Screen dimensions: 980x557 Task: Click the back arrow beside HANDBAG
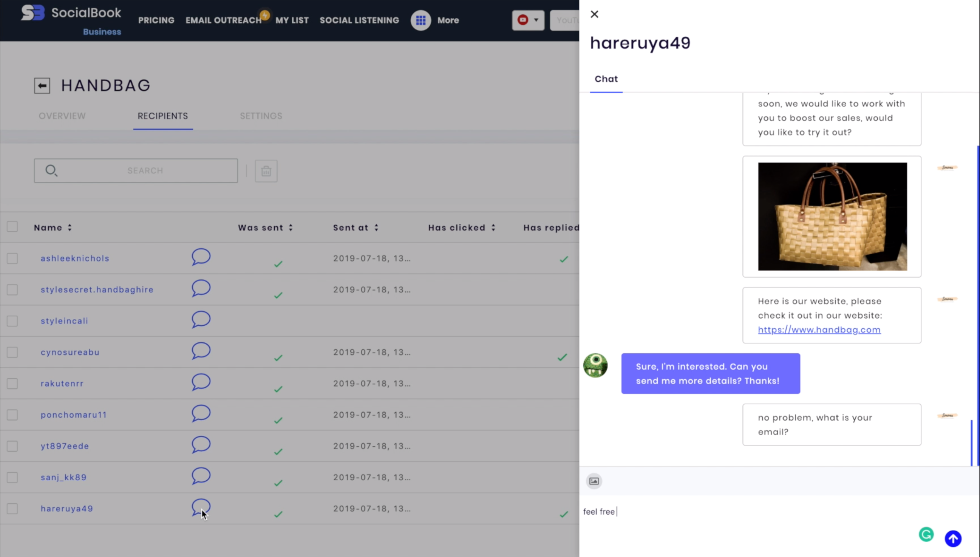42,85
